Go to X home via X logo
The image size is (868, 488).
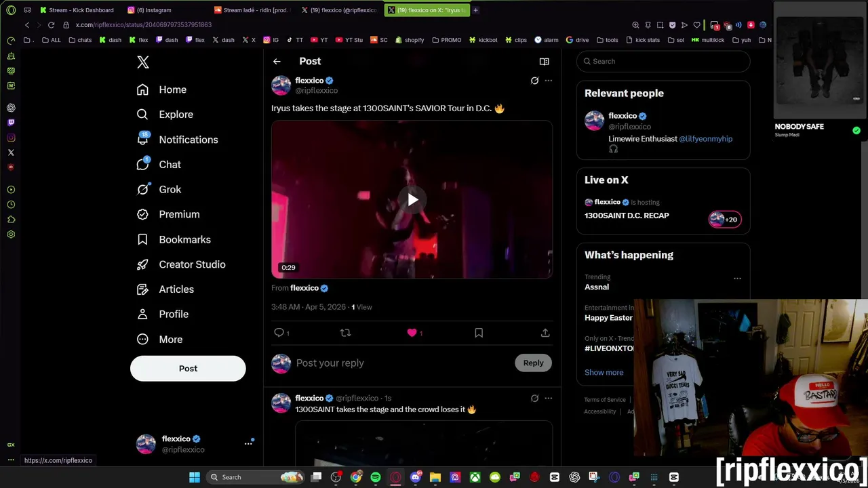tap(142, 62)
